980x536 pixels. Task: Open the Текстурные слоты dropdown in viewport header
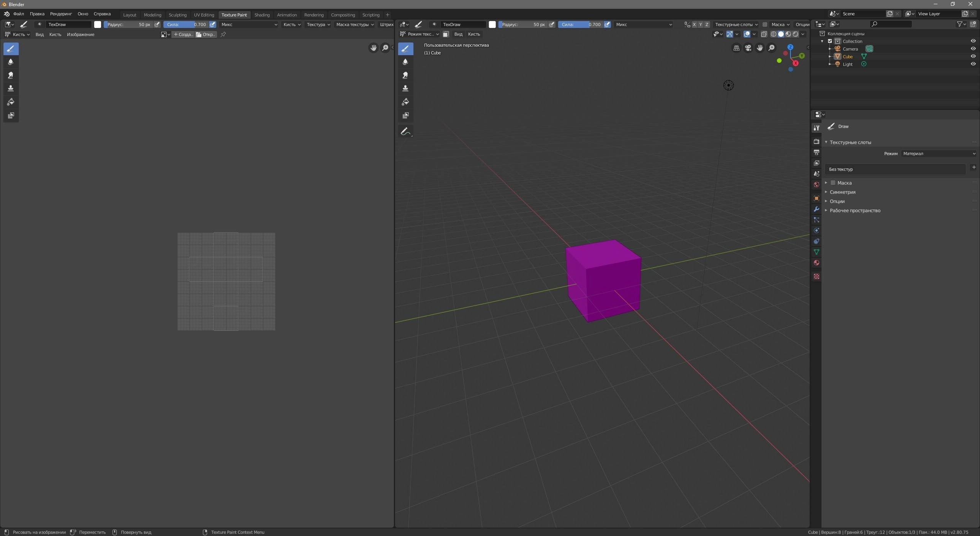[x=736, y=24]
